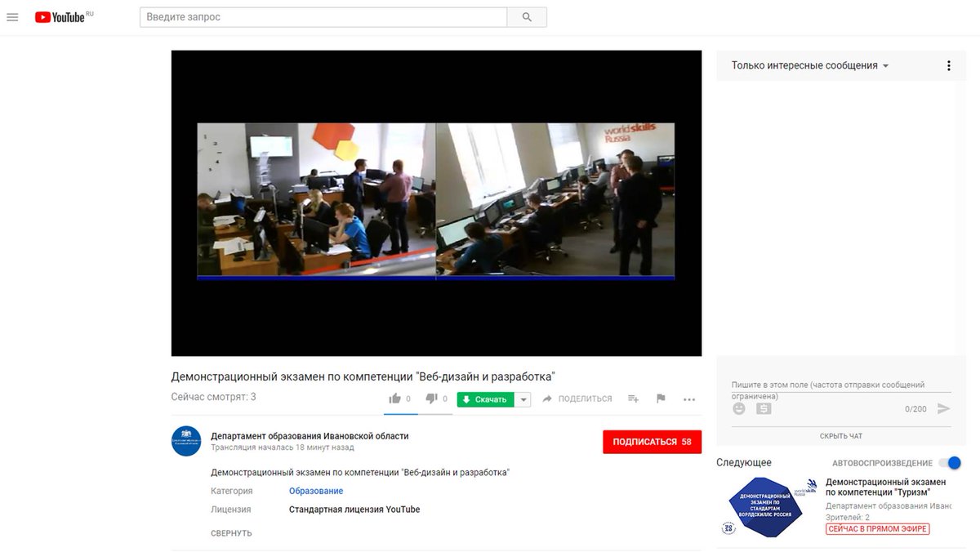Open the Образование category link
This screenshot has height=552, width=980.
(x=316, y=491)
